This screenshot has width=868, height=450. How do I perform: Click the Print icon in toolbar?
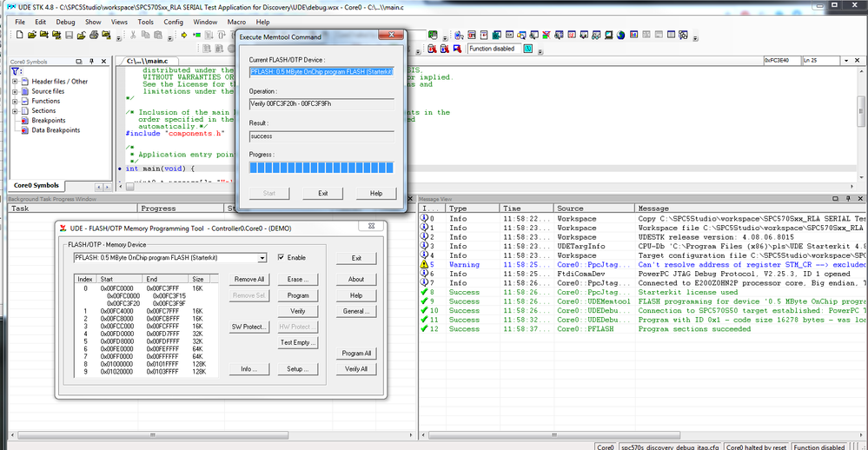point(94,35)
